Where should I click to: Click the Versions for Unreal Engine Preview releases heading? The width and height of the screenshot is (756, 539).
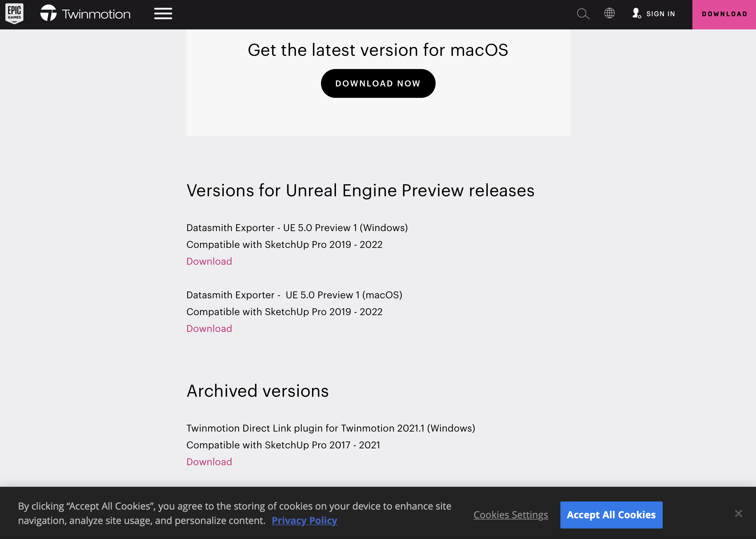360,191
